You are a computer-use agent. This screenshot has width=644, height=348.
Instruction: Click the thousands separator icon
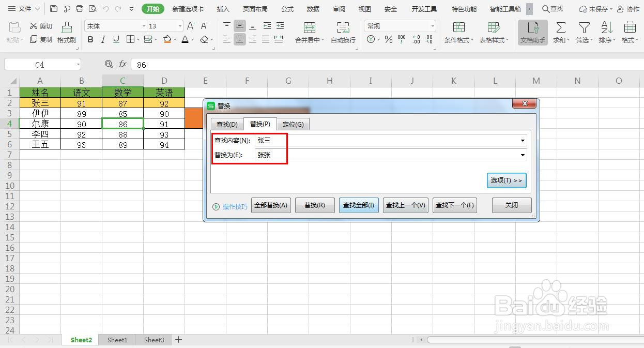pos(402,39)
